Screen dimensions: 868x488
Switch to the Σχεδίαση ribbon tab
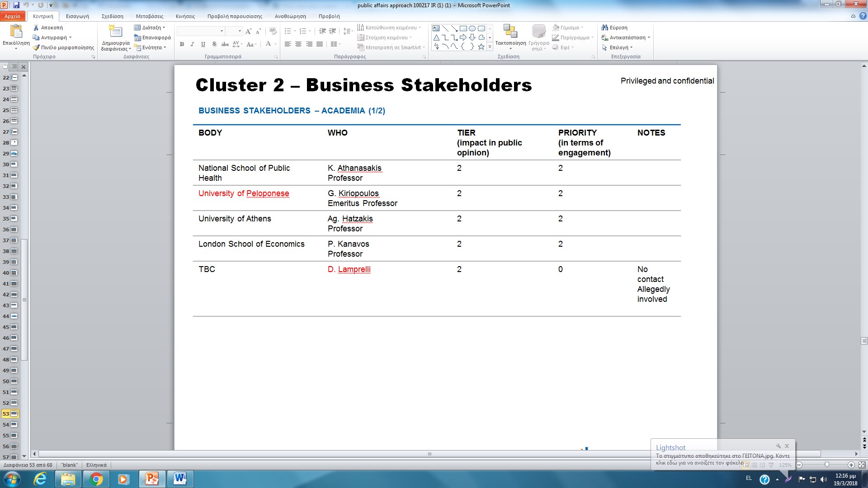(x=113, y=16)
